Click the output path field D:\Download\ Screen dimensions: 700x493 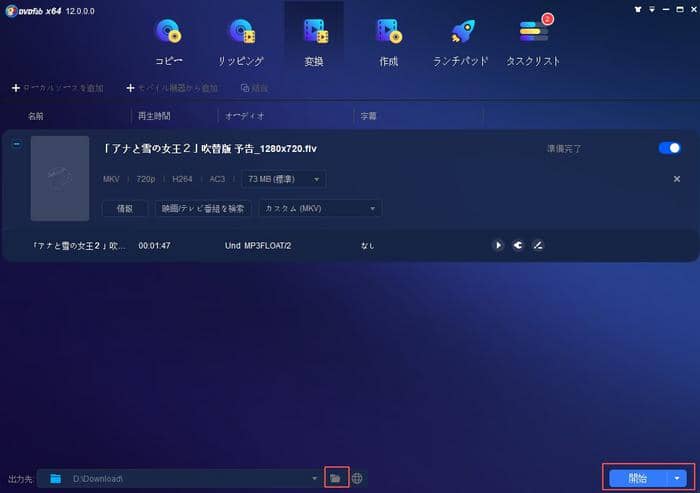click(x=179, y=479)
